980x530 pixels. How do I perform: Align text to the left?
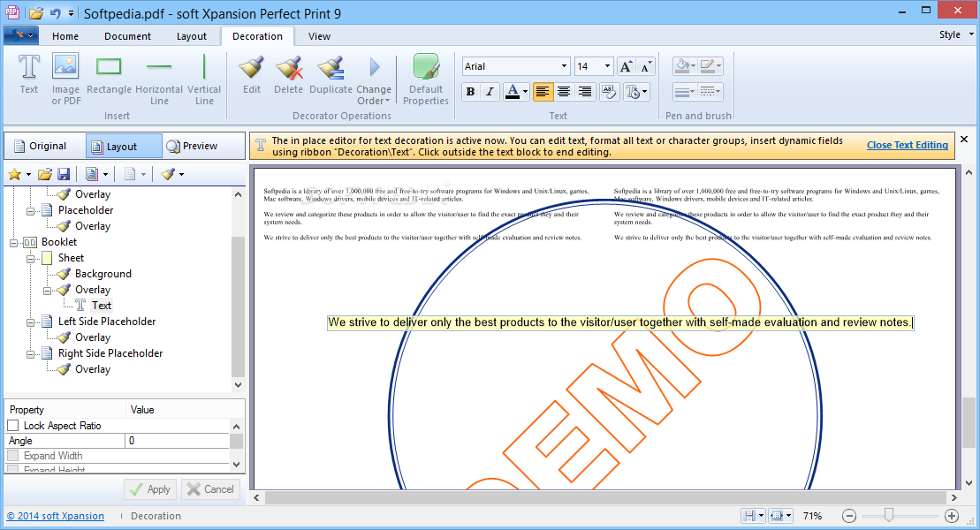coord(543,92)
